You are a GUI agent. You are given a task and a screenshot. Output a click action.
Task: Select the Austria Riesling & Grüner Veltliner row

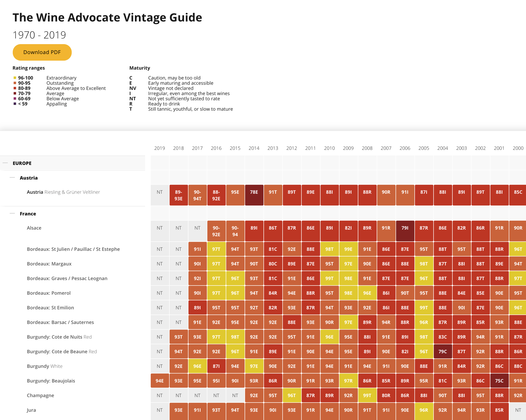pyautogui.click(x=63, y=192)
